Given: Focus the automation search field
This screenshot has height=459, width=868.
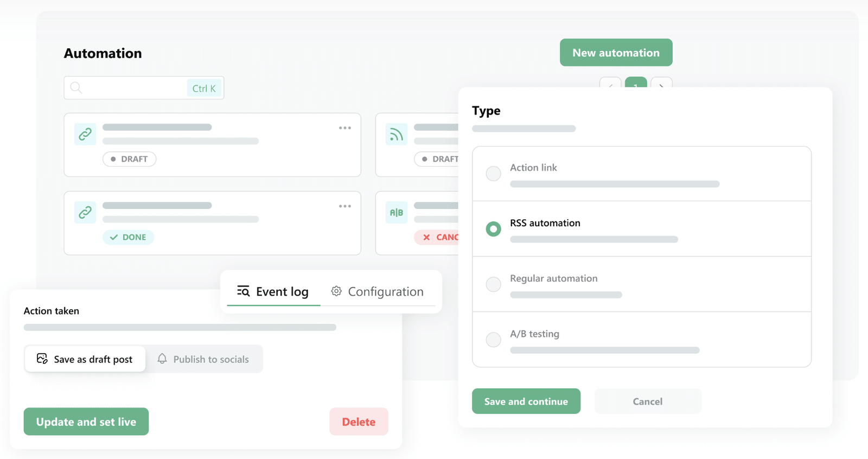Looking at the screenshot, I should coord(144,88).
